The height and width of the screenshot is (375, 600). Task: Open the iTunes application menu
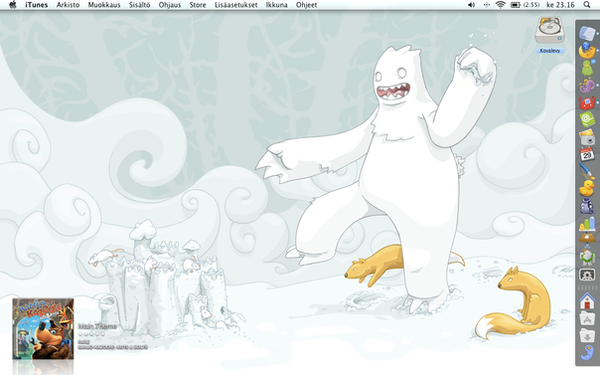click(x=36, y=5)
